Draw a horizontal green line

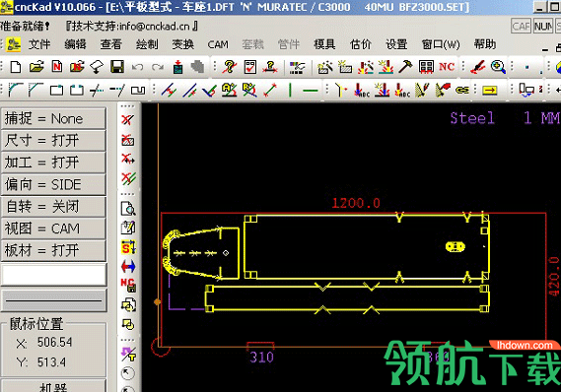click(x=311, y=91)
